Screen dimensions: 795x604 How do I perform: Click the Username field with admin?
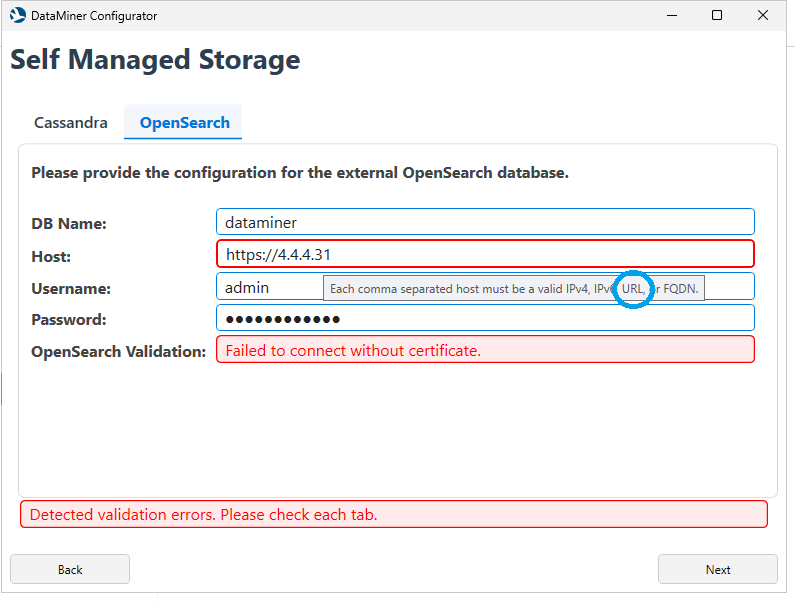pos(268,287)
